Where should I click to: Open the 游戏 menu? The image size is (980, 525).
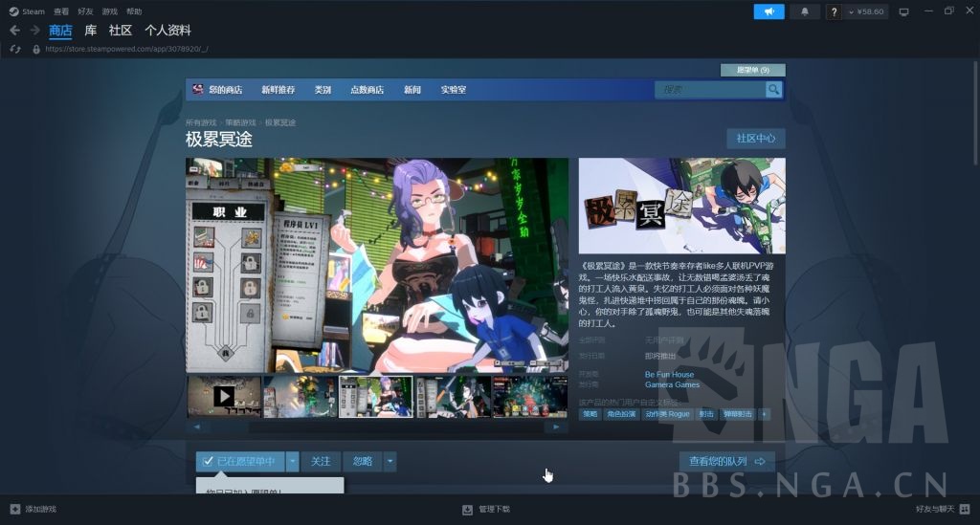pos(110,11)
